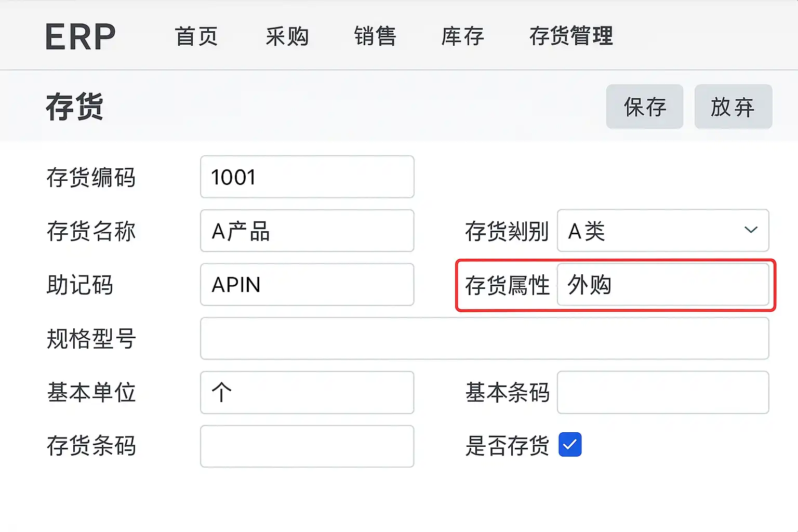798x532 pixels.
Task: Open the 存货管理 menu
Action: pos(571,36)
